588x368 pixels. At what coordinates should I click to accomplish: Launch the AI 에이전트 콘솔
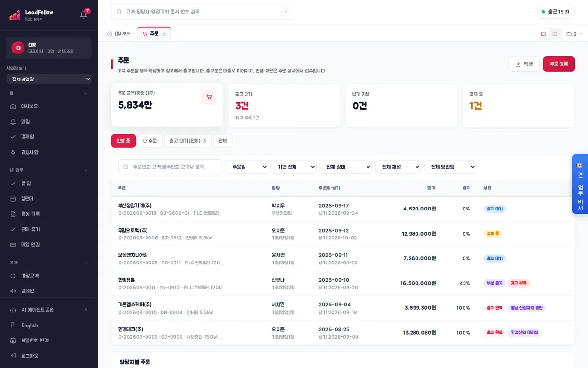49,310
